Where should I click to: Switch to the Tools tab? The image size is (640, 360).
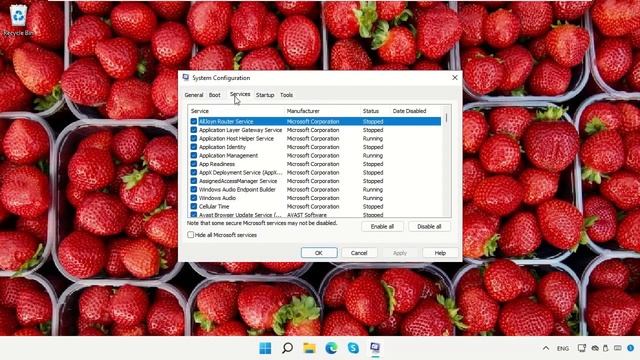tap(286, 95)
